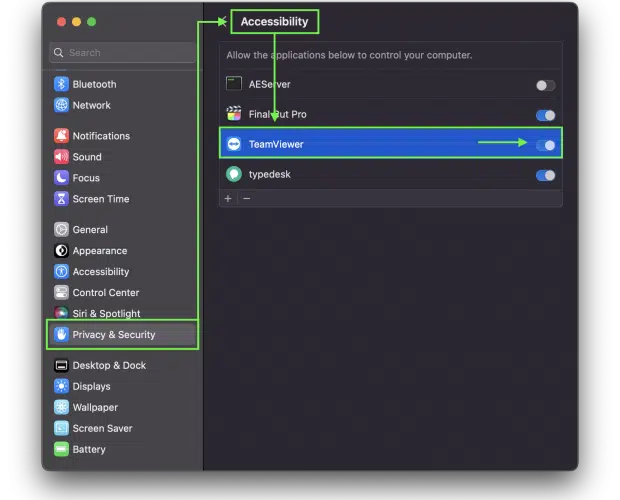Viewport: 620px width, 500px height.
Task: Select Wallpaper in the sidebar
Action: tap(123, 407)
